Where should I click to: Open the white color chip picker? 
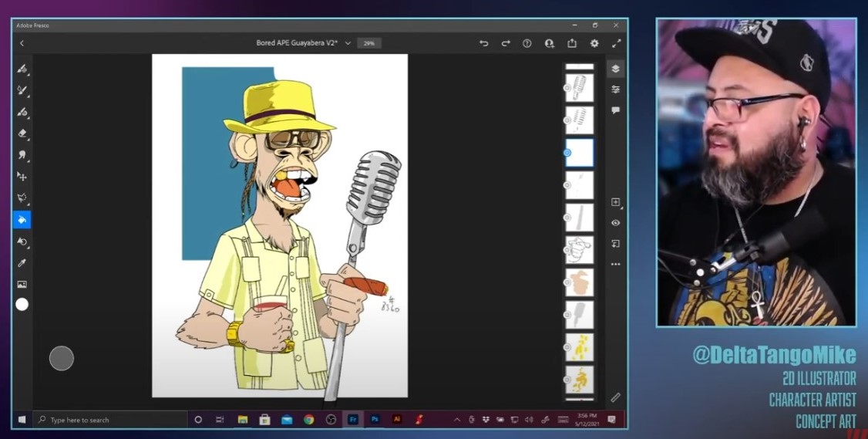click(22, 304)
